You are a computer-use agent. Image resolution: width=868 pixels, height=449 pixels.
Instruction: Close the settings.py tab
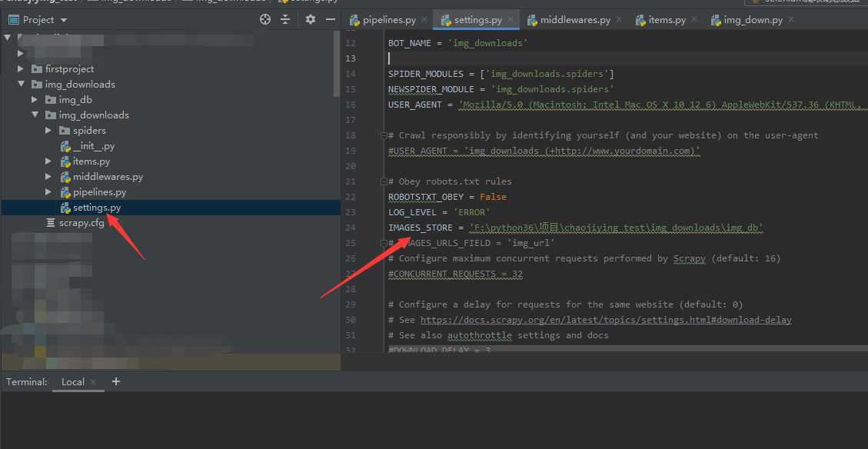(510, 19)
